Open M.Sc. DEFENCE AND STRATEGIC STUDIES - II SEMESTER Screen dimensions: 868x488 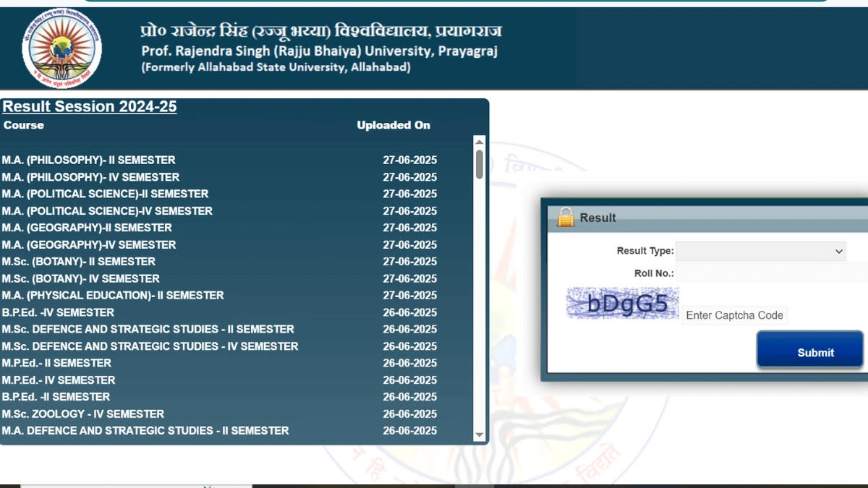pyautogui.click(x=148, y=329)
